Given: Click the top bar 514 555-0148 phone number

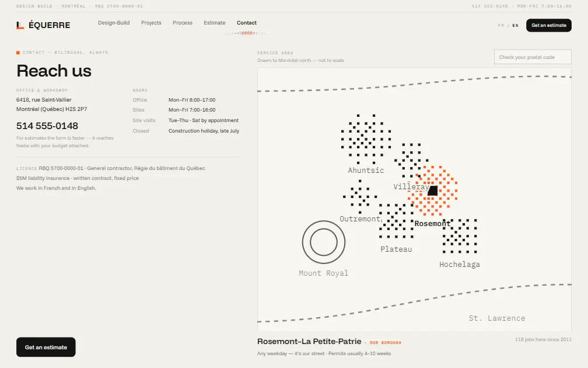Looking at the screenshot, I should (490, 6).
